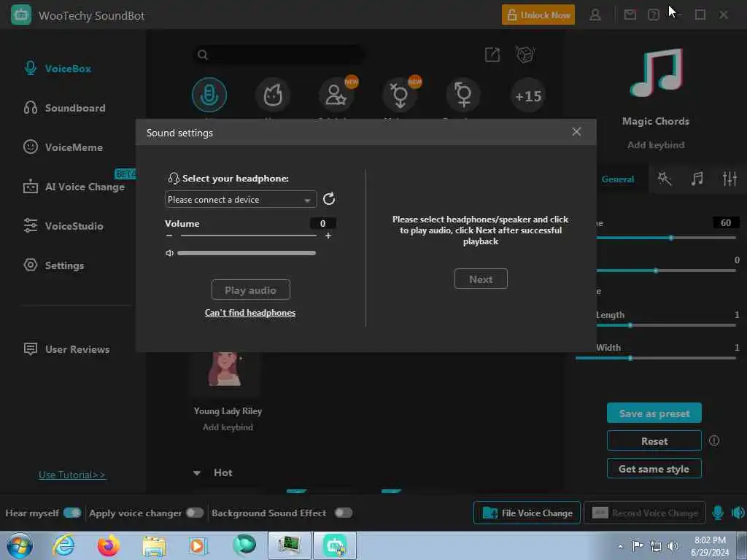
Task: Open User Reviews
Action: [66, 349]
